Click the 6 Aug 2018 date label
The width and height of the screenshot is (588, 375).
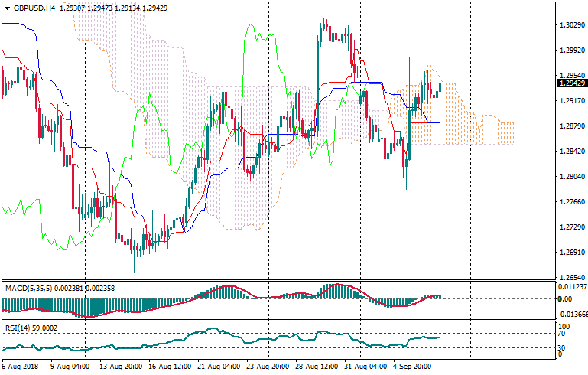pos(21,366)
